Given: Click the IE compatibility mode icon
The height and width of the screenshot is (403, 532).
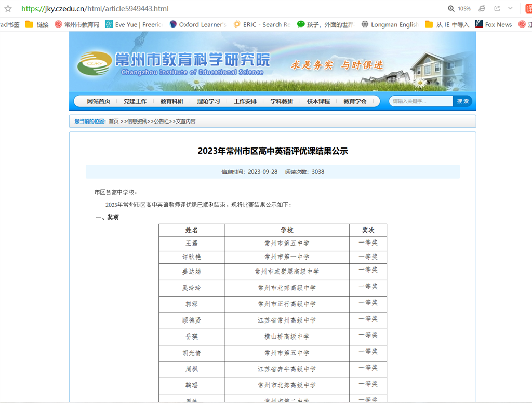Looking at the screenshot, I should 482,8.
